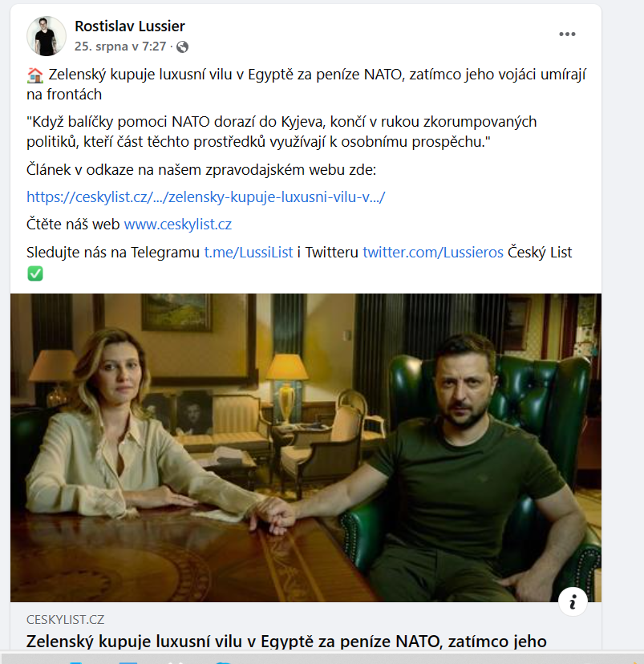Open the three-dot post options menu
Image resolution: width=644 pixels, height=664 pixels.
tap(567, 34)
